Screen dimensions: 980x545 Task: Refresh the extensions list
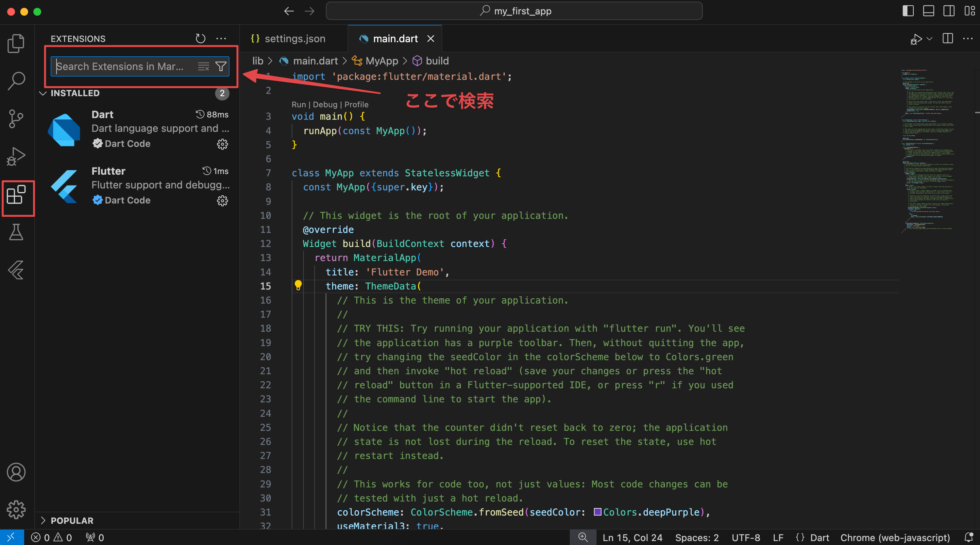coord(200,39)
